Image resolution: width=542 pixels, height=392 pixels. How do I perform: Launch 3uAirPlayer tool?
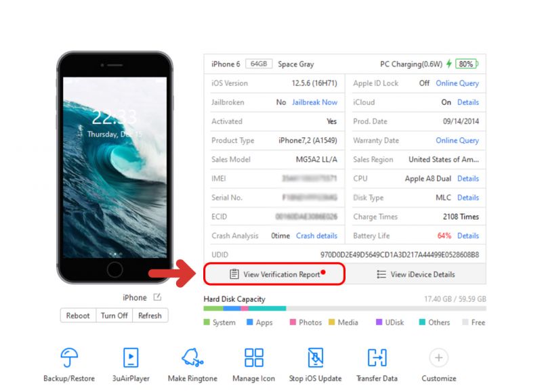pyautogui.click(x=131, y=357)
